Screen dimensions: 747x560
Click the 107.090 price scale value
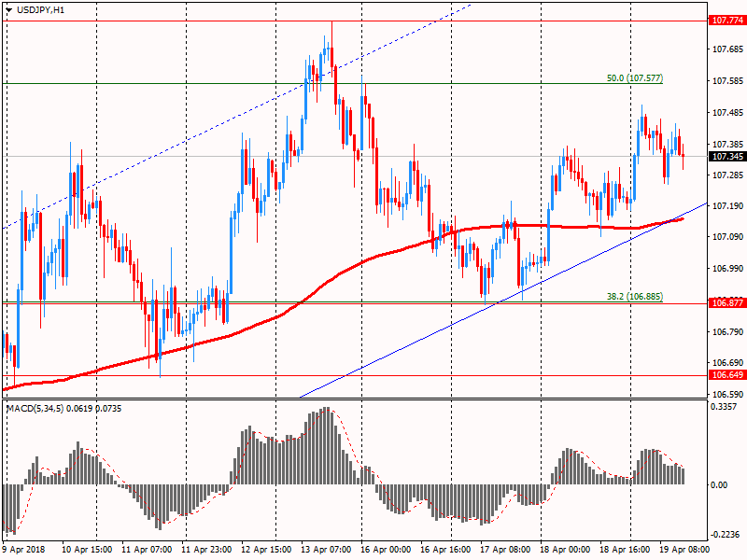(727, 237)
